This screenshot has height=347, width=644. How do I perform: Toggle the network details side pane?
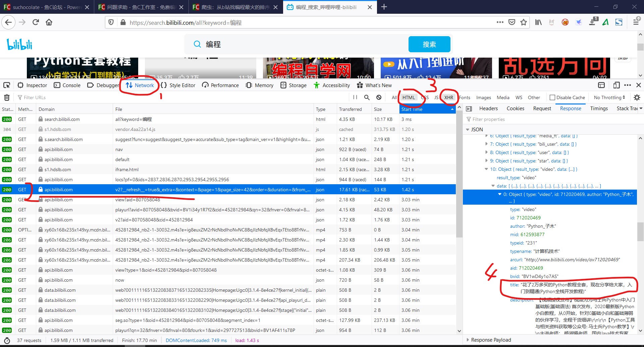coord(469,109)
